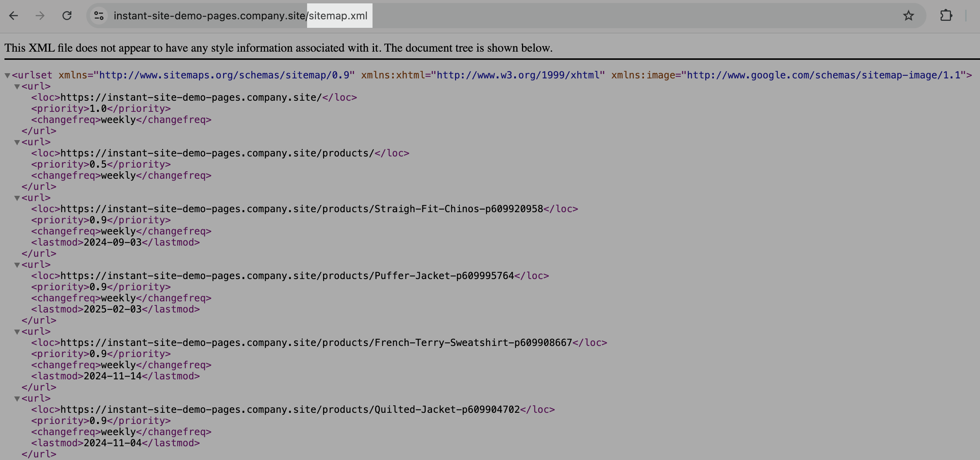Bookmark this page with the star icon

(908, 16)
